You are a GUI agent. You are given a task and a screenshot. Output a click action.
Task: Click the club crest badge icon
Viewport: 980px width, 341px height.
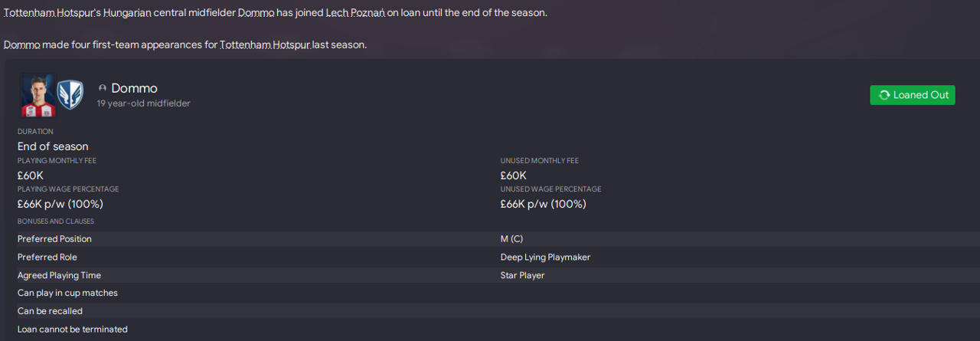point(70,95)
